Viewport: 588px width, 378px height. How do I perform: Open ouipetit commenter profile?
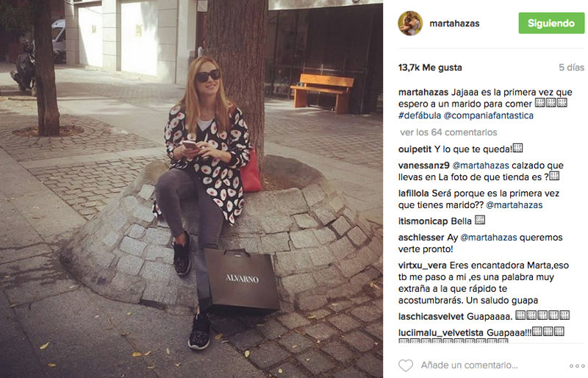(415, 149)
